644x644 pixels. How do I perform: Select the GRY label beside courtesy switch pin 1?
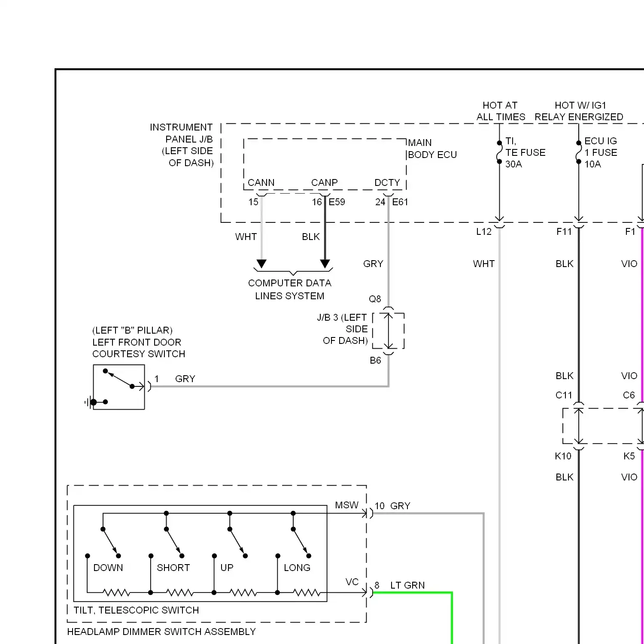pos(185,379)
